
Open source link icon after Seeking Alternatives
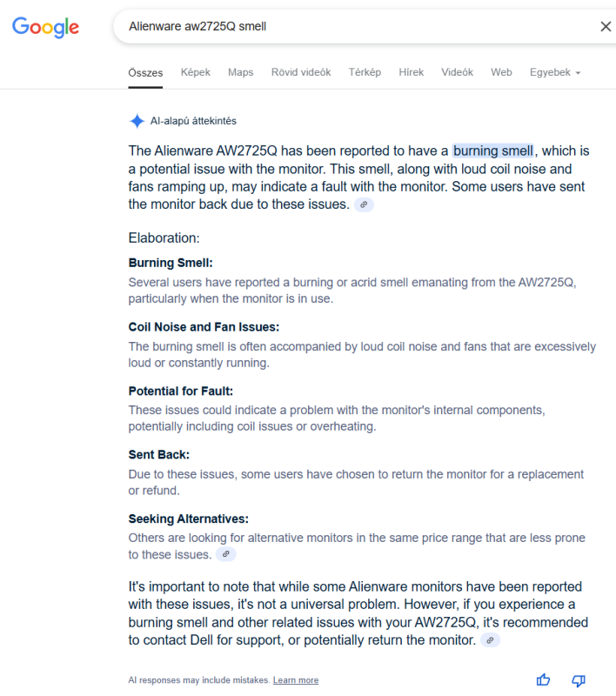[x=226, y=554]
